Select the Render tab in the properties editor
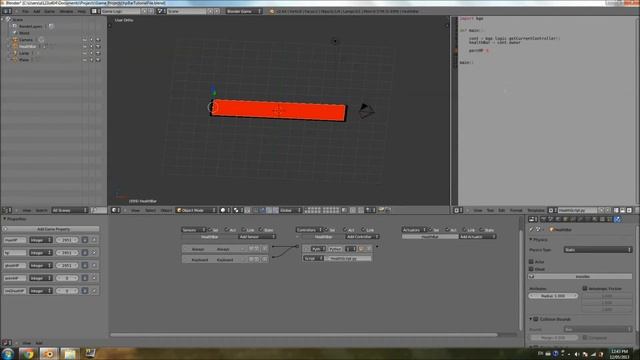 543,219
